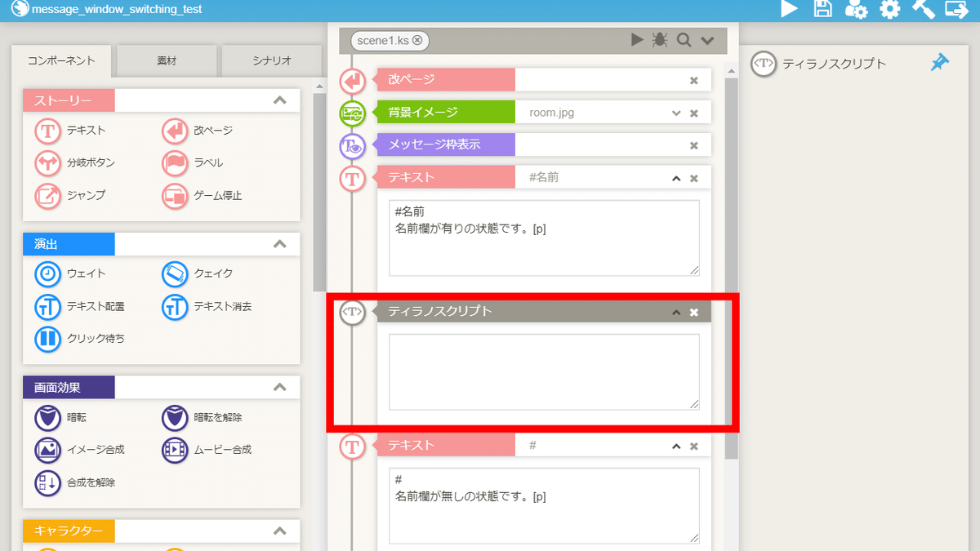Add a 暗転を解除 component
The height and width of the screenshot is (551, 980).
pos(202,417)
